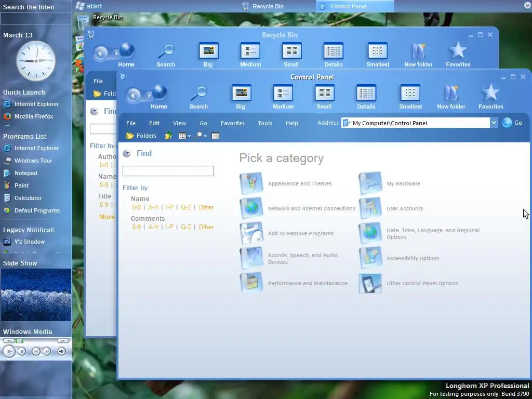The width and height of the screenshot is (532, 399).
Task: Create New folder from Control Panel toolbar
Action: [451, 97]
